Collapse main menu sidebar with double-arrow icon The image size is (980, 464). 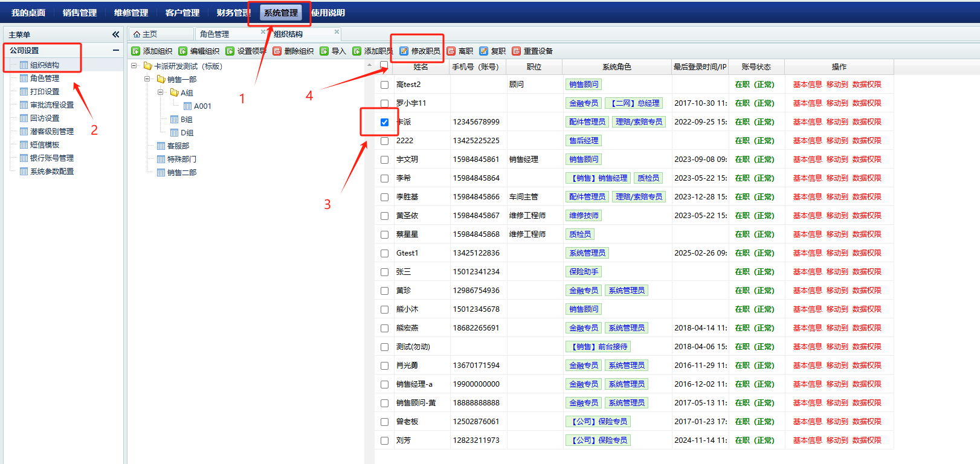click(x=115, y=35)
